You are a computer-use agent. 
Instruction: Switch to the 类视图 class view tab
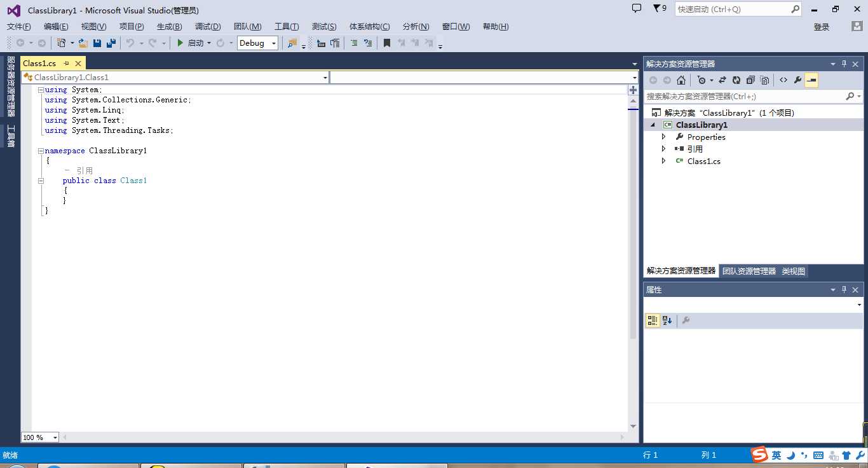click(793, 271)
